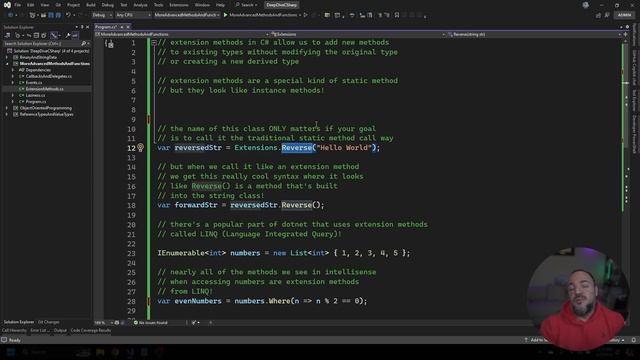The height and width of the screenshot is (360, 640).
Task: Click the bookmark toolbar icon
Action: tap(397, 15)
